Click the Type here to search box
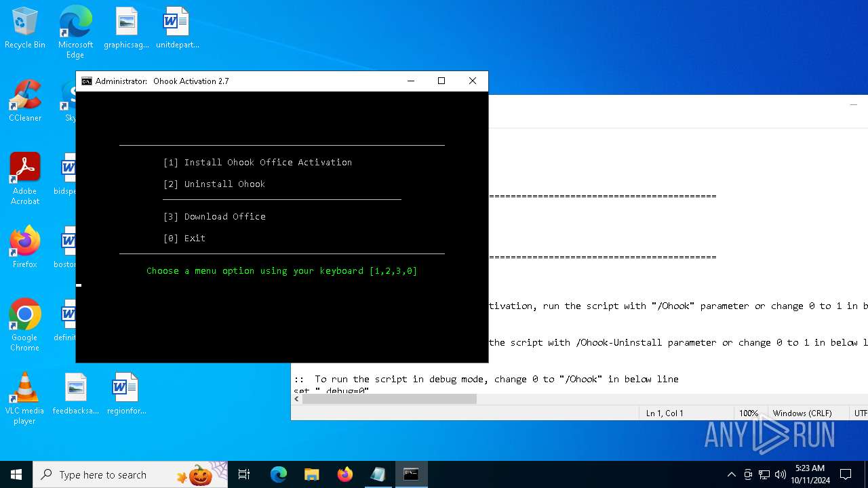The height and width of the screenshot is (488, 868). tap(130, 474)
